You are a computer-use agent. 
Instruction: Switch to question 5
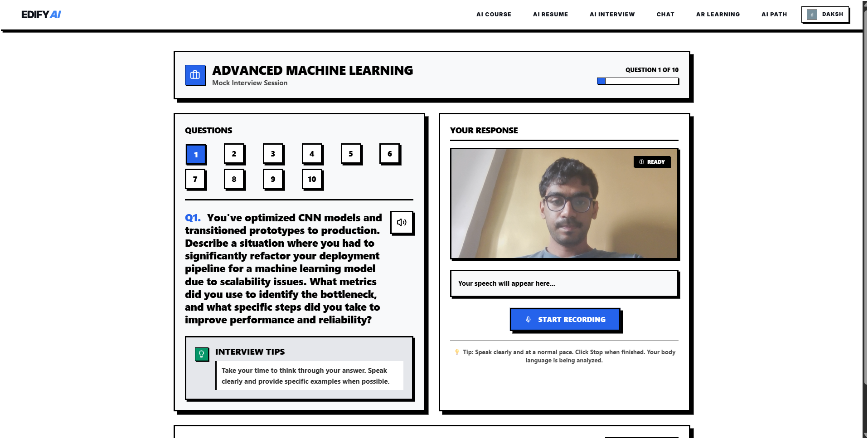point(351,154)
